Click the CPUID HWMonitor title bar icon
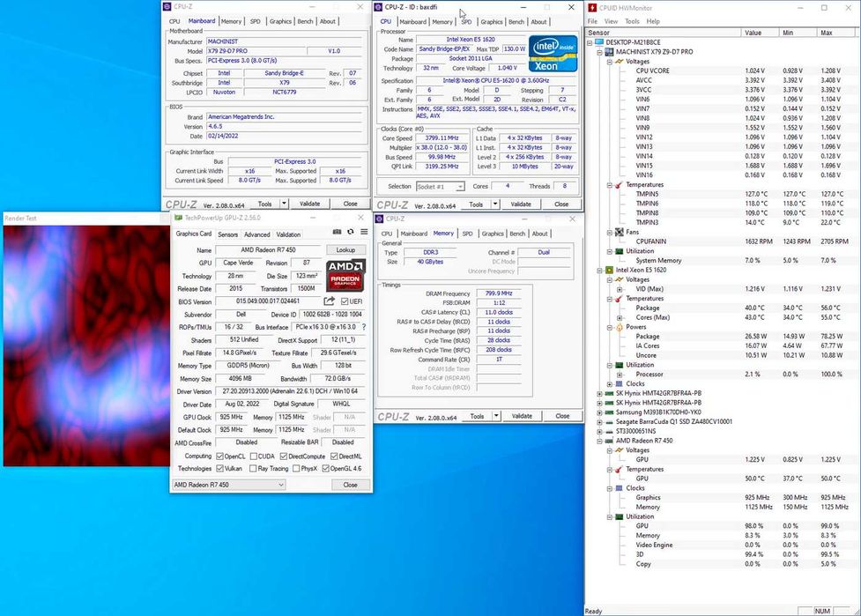861x616 pixels. [x=592, y=8]
